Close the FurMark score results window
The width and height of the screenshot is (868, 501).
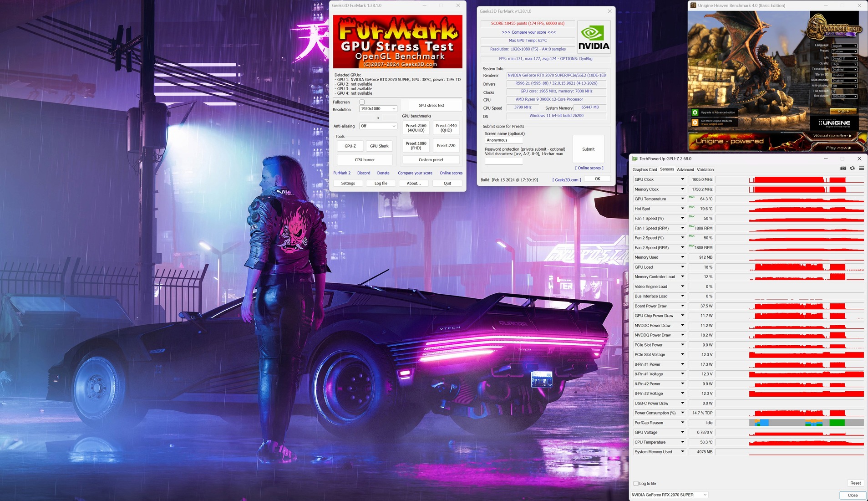[x=609, y=11]
